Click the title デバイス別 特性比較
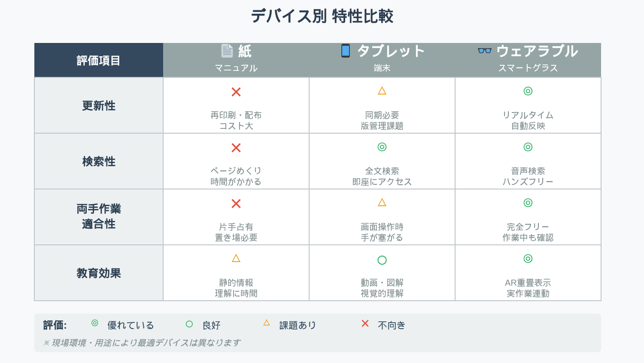 click(322, 16)
